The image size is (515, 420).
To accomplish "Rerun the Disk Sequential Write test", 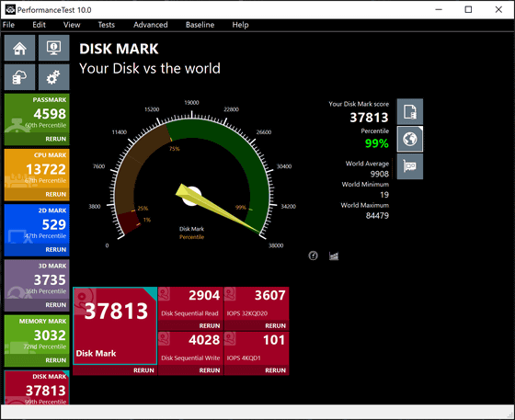I will (x=210, y=370).
